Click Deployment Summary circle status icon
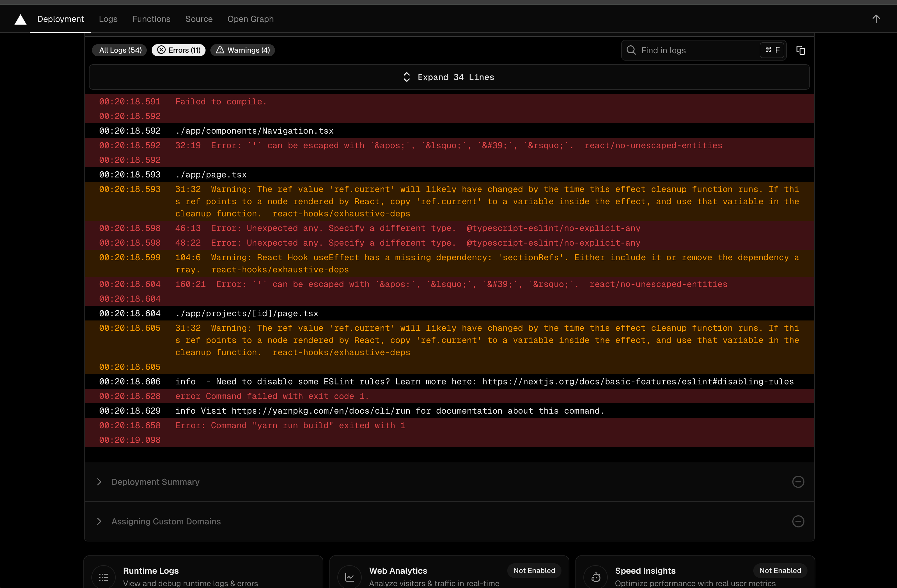 [x=798, y=482]
